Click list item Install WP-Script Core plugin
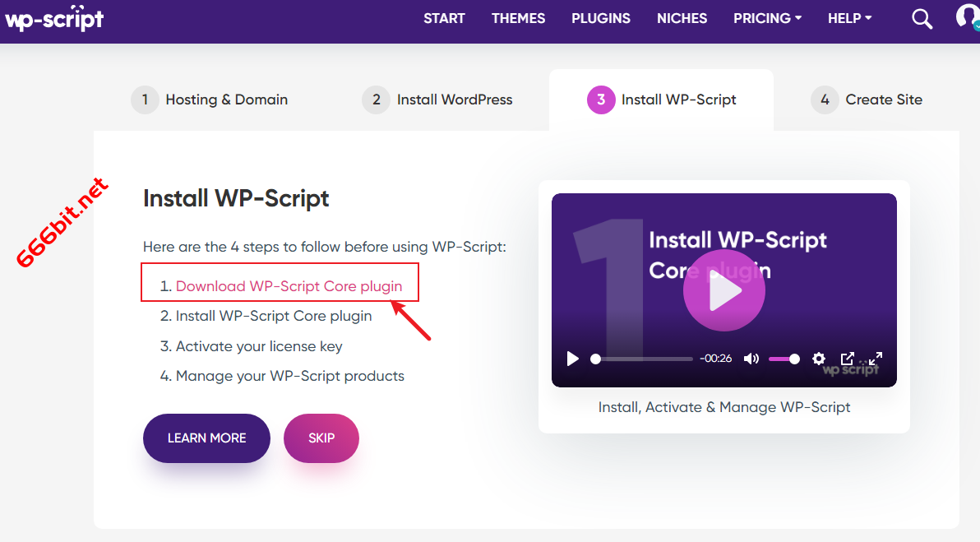Screen dimensions: 980x542 (274, 317)
